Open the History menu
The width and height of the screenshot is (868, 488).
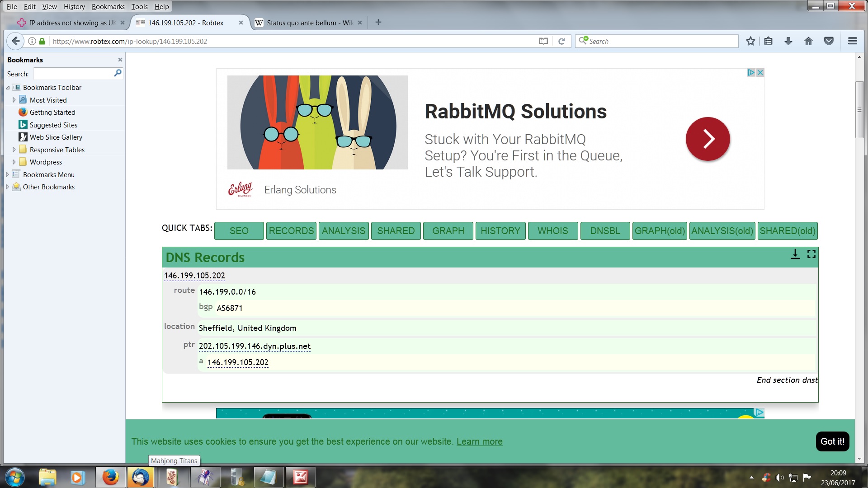(x=74, y=7)
